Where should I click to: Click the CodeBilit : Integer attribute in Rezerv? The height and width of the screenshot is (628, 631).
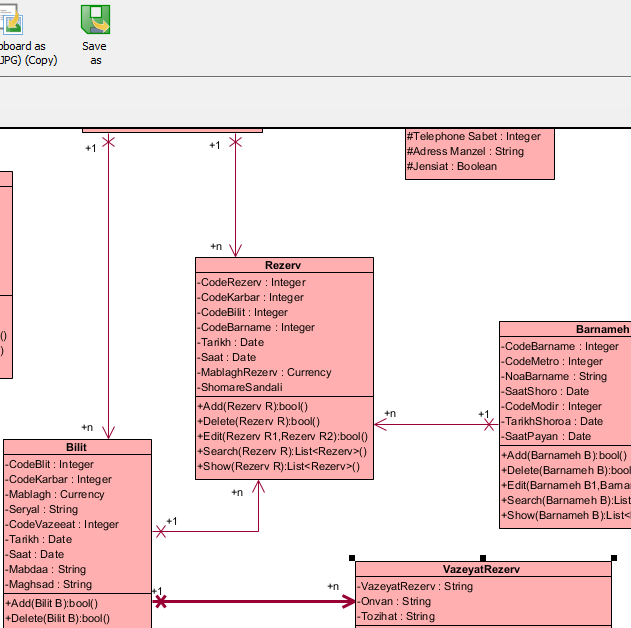click(x=243, y=312)
